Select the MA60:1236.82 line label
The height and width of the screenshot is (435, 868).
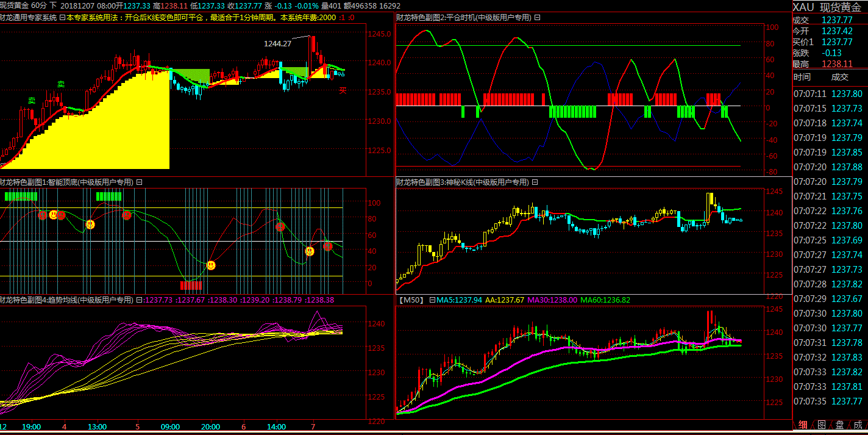pos(605,300)
